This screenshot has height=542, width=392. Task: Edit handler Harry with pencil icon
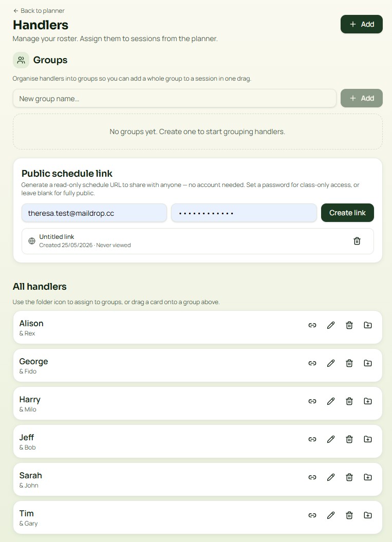tap(331, 401)
